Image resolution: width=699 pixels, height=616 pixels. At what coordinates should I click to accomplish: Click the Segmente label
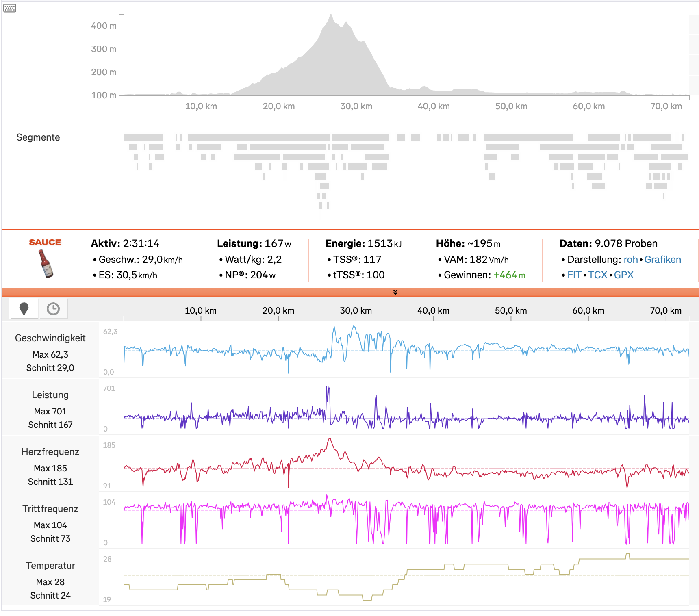38,137
